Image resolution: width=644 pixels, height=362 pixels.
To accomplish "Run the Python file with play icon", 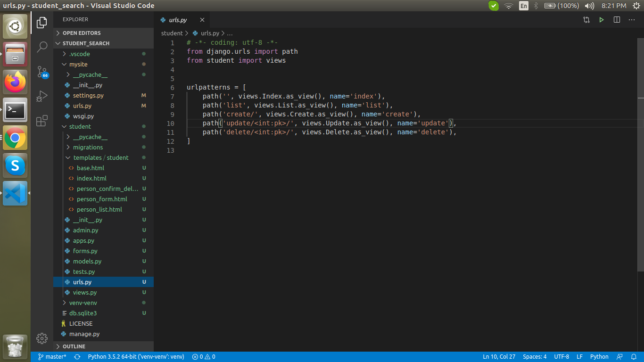I will pyautogui.click(x=602, y=20).
